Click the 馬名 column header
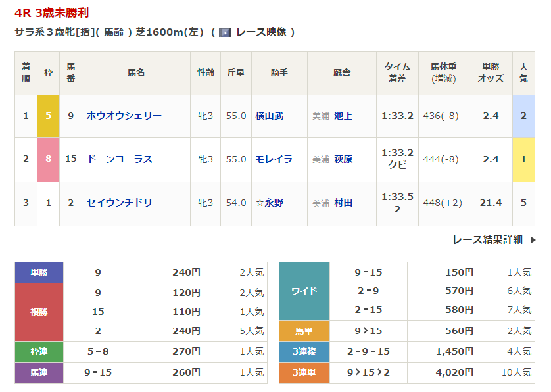 [x=136, y=73]
